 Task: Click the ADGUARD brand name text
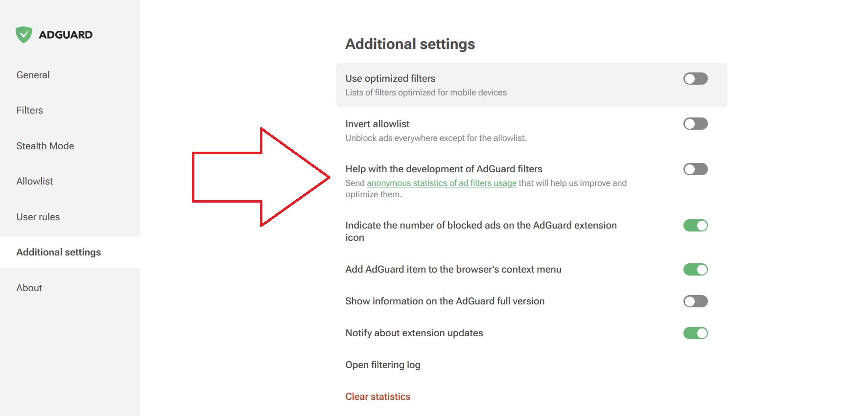66,35
